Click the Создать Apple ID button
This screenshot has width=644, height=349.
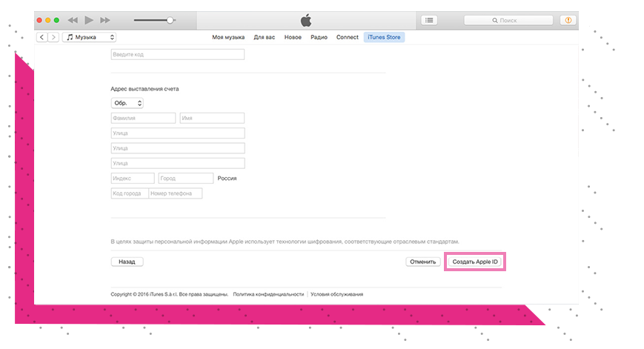[x=475, y=262]
